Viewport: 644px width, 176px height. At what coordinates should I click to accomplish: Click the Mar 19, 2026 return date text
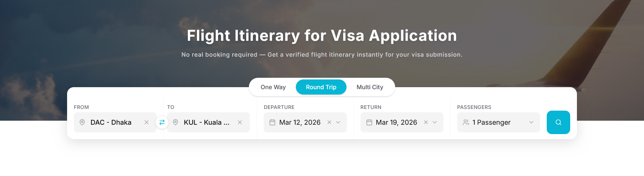(396, 122)
